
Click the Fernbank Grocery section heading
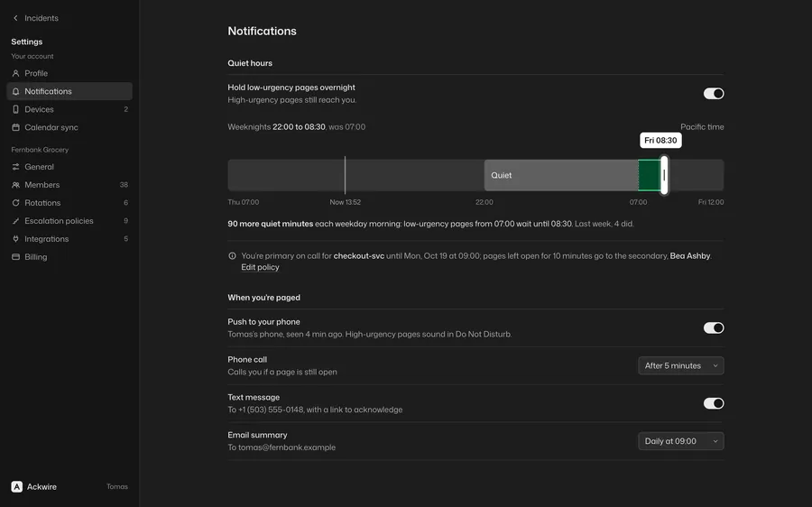[x=40, y=150]
